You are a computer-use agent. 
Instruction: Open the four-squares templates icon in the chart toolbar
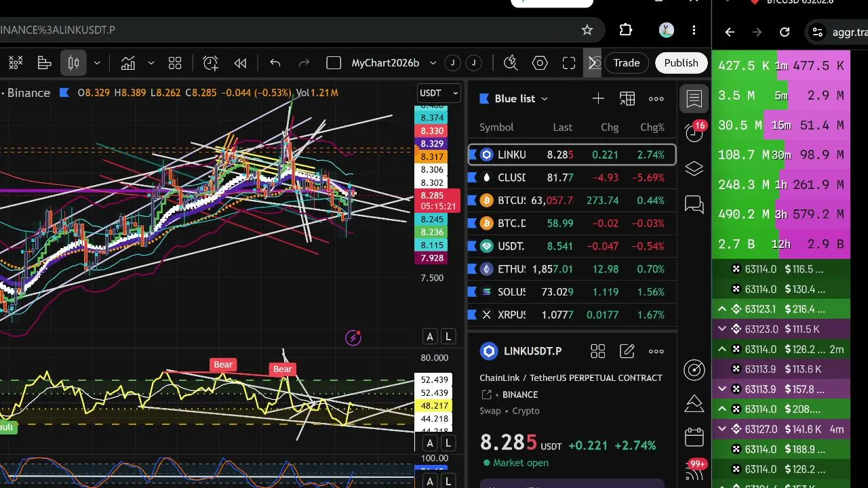tap(175, 63)
